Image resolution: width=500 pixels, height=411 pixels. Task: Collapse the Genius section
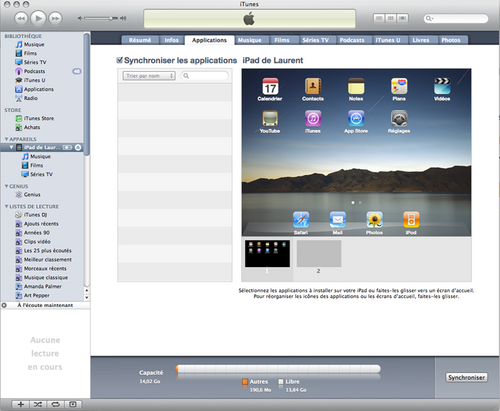(6, 186)
